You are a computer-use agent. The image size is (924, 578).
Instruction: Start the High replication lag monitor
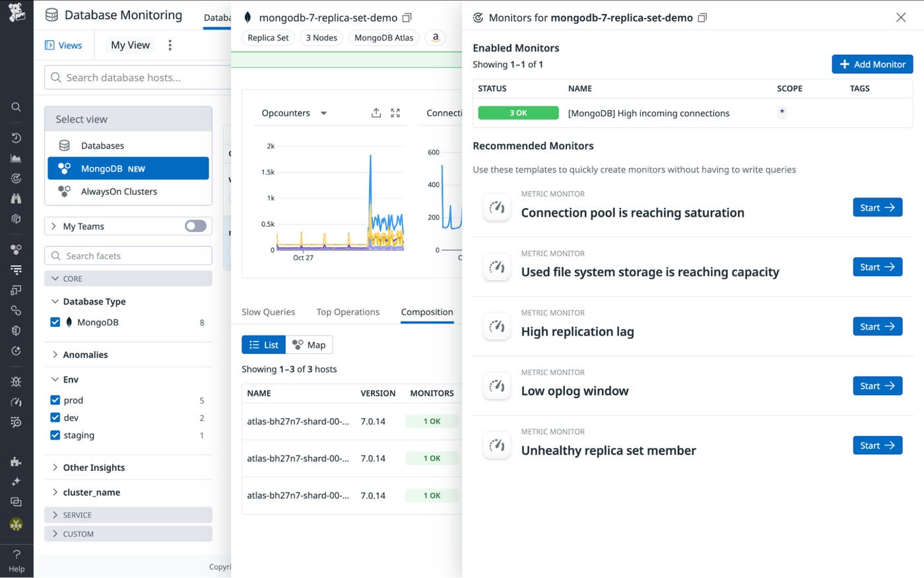(x=877, y=326)
